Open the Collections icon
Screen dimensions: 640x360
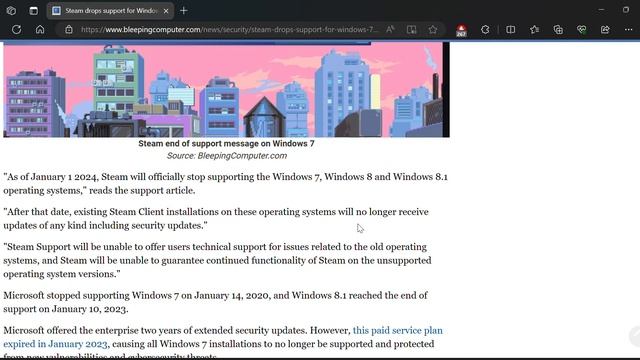(x=558, y=29)
